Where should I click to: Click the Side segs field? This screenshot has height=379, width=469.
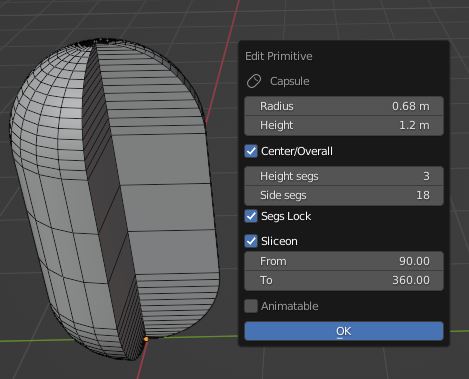[x=344, y=195]
